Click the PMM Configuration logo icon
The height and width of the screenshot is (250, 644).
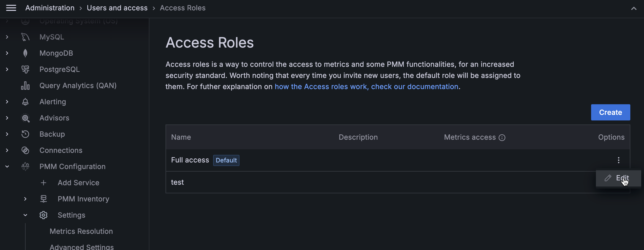click(x=25, y=166)
